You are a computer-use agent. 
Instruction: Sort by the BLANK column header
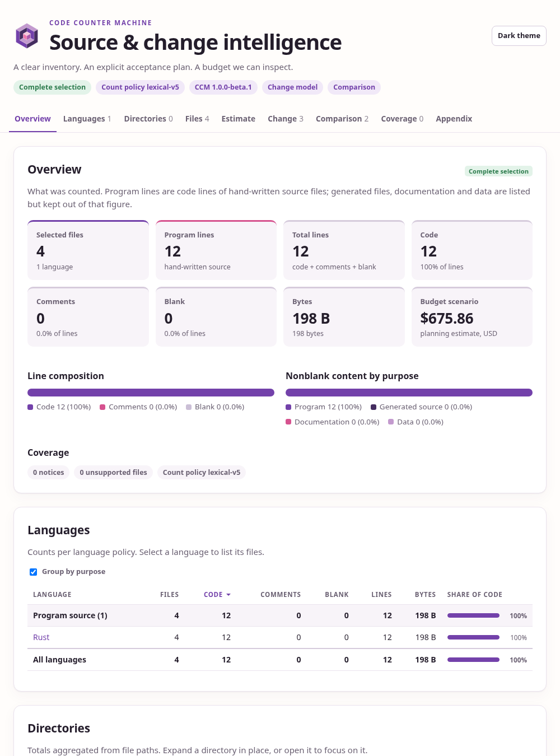click(337, 595)
